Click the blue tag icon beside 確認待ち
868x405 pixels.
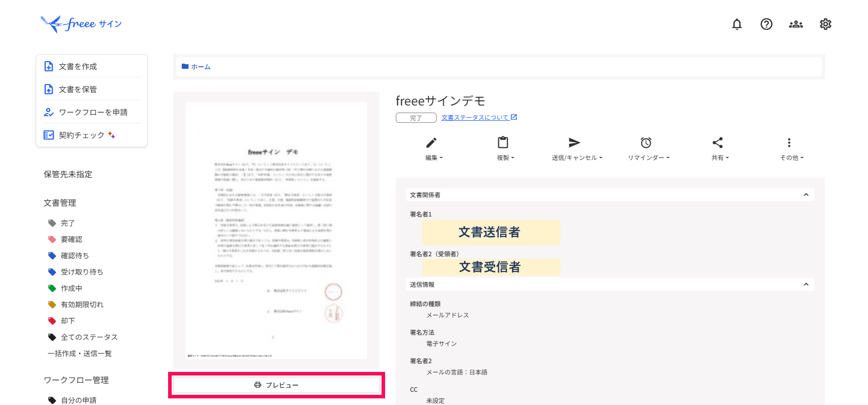[52, 256]
